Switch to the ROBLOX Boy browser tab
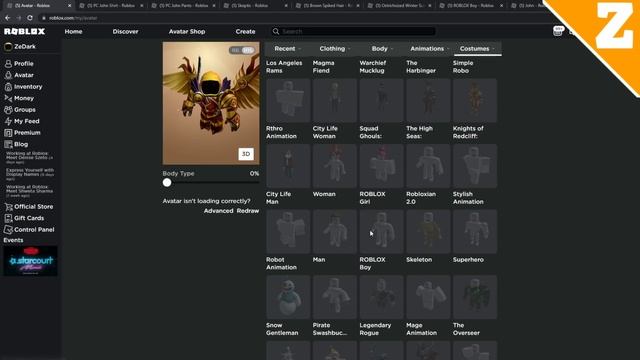 (x=472, y=6)
